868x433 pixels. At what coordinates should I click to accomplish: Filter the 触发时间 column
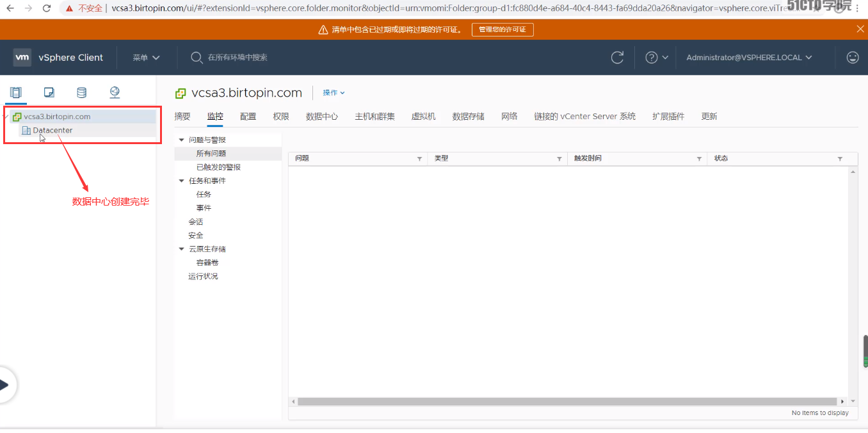(699, 159)
